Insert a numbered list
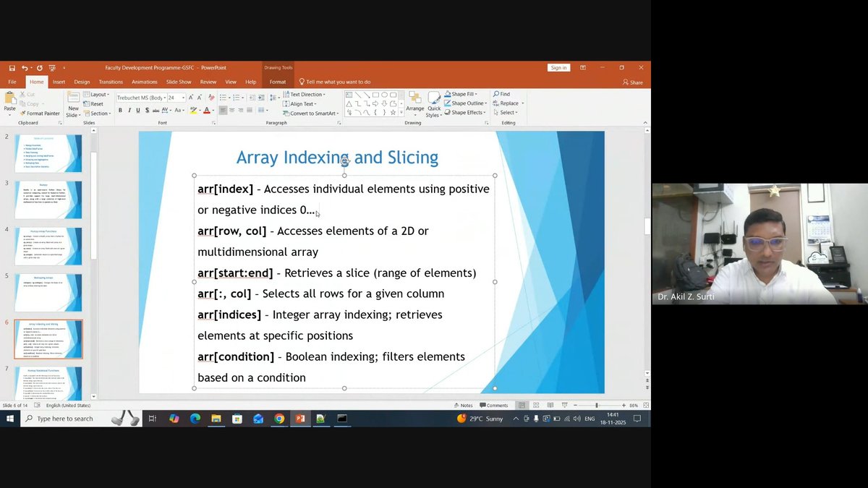This screenshot has width=868, height=488. coord(238,98)
